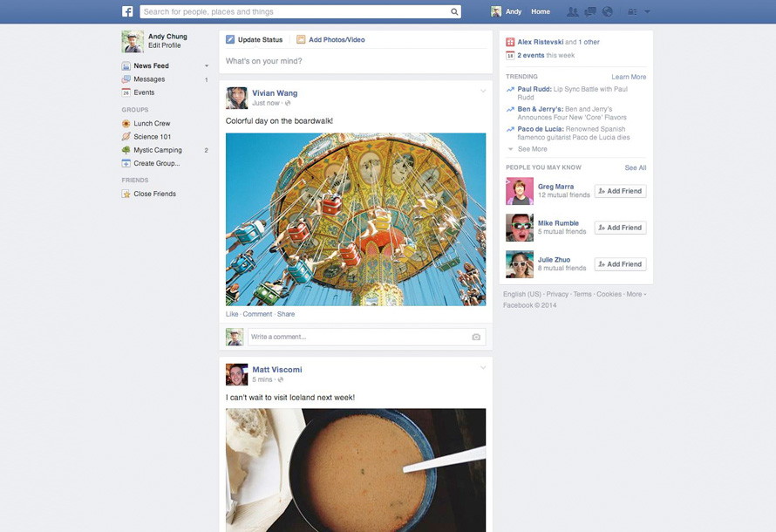Select the Update Status tab
The width and height of the screenshot is (776, 532).
click(x=255, y=40)
